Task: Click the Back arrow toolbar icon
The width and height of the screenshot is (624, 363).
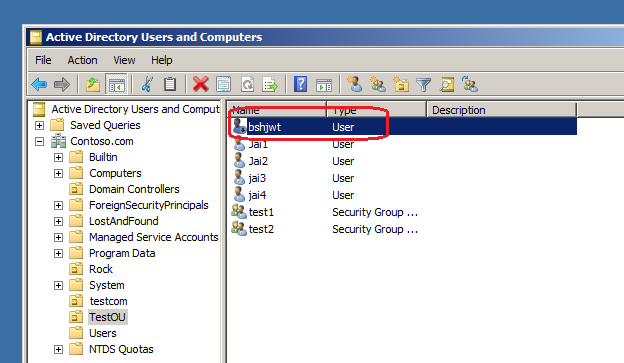Action: pyautogui.click(x=39, y=84)
